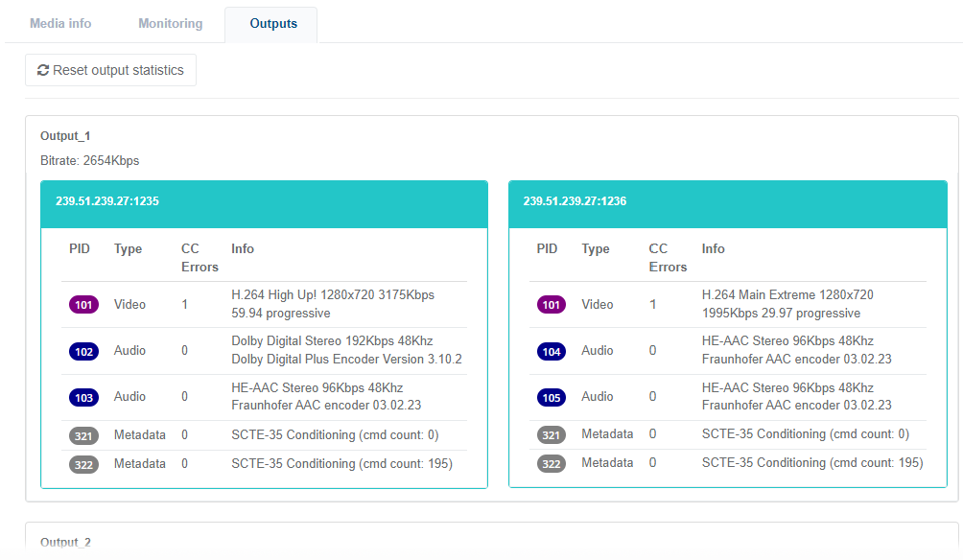Click PID 104 audio badge
963x560 pixels.
click(x=552, y=351)
